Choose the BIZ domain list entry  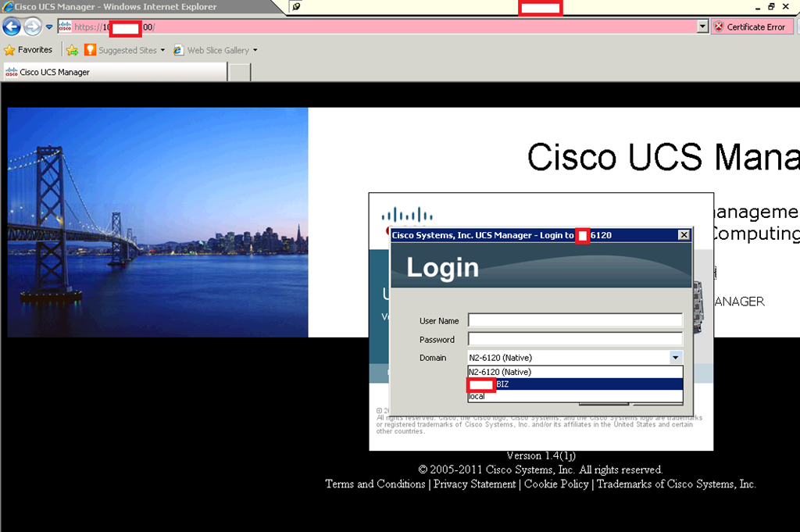(575, 384)
